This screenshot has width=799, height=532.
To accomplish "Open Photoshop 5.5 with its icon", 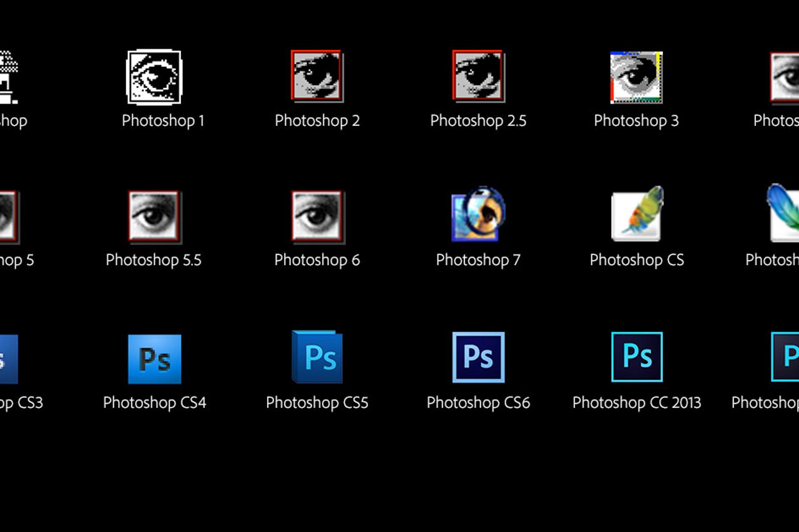I will point(154,216).
